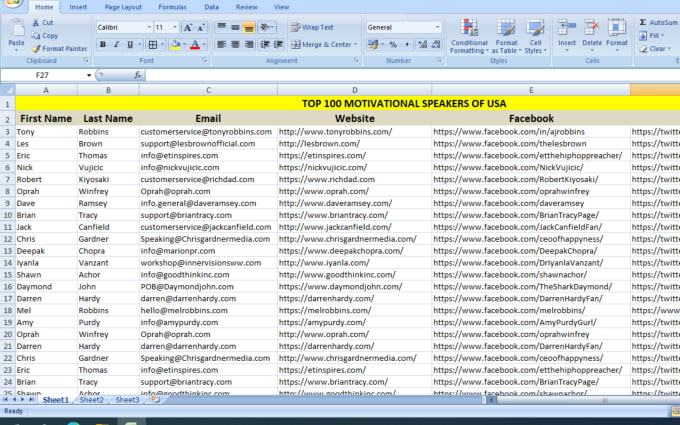The image size is (680, 425).
Task: Switch to Sheet3 worksheet
Action: tap(127, 400)
